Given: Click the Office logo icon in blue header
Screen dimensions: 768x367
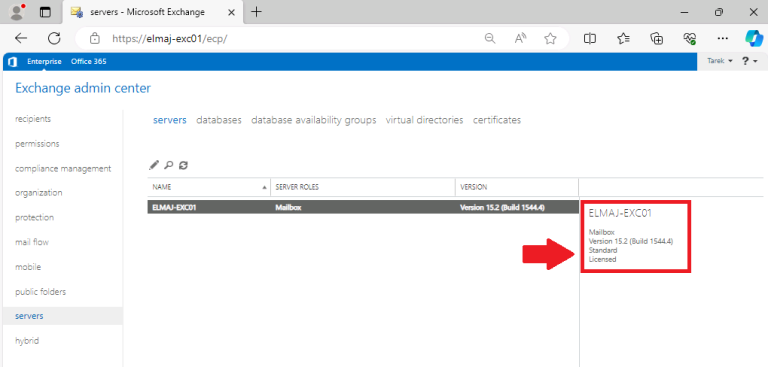Looking at the screenshot, I should pyautogui.click(x=13, y=62).
